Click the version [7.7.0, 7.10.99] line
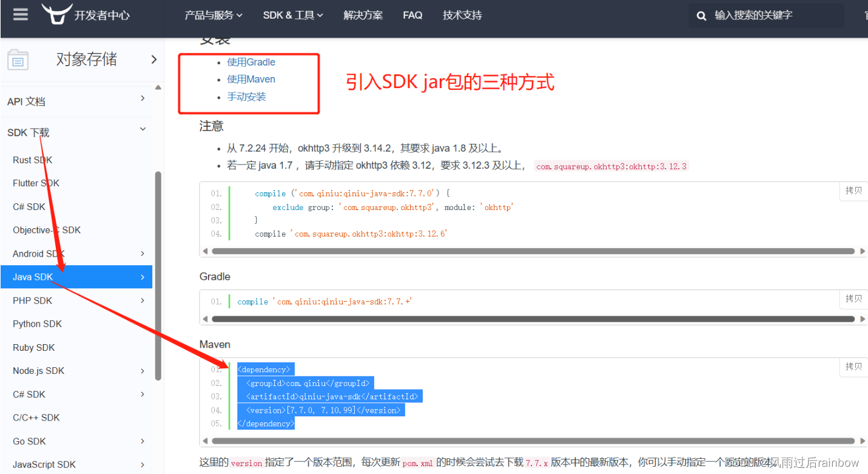Screen dimensions: 868x474 [x=324, y=410]
